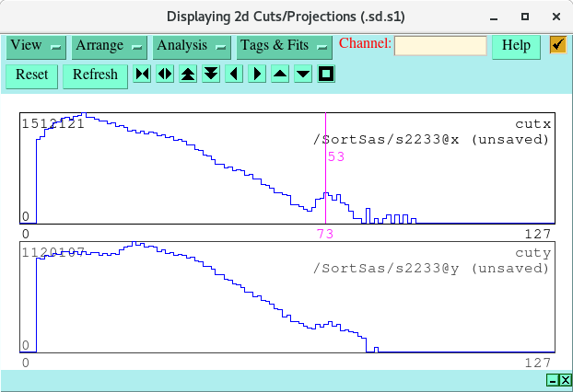Open the Tags & Fits dropdown
Viewport: 573px width, 392px height.
click(x=284, y=46)
